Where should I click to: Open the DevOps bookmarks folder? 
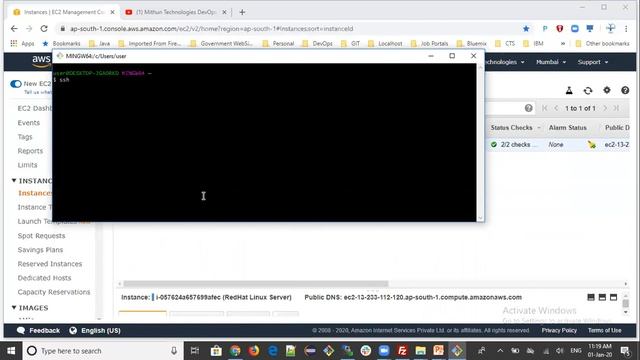[318, 43]
